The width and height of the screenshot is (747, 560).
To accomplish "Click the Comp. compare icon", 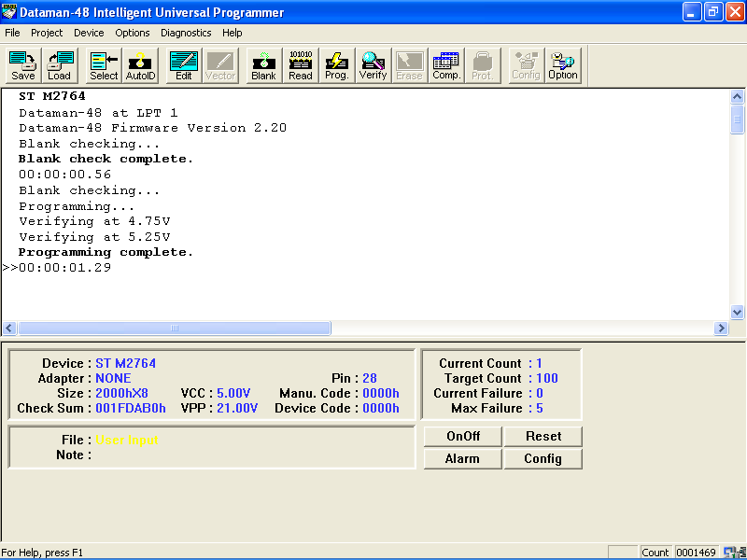I will [446, 65].
